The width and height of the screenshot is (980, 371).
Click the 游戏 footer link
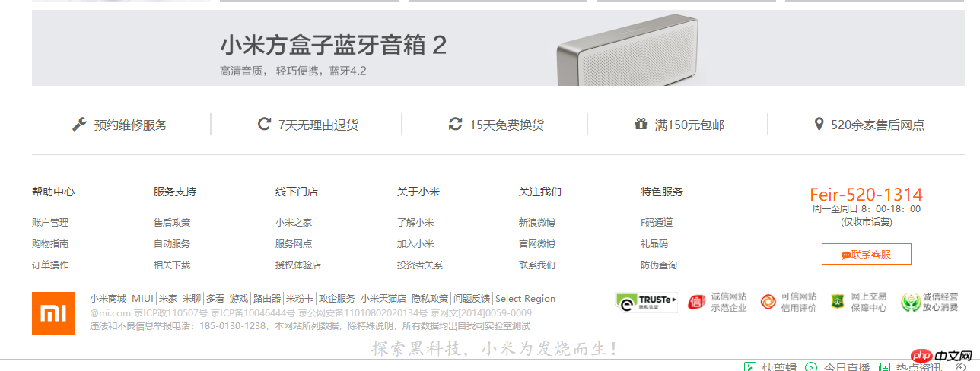coord(239,298)
